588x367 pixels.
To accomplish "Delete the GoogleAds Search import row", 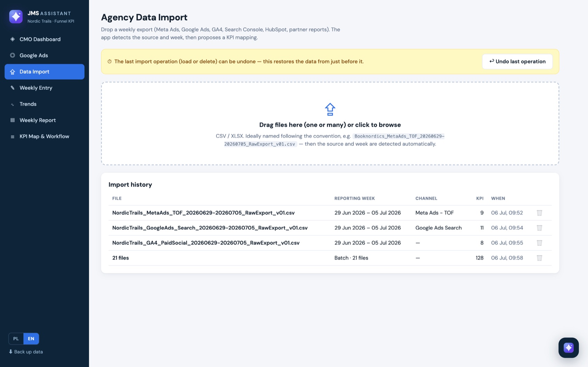I will tap(539, 228).
